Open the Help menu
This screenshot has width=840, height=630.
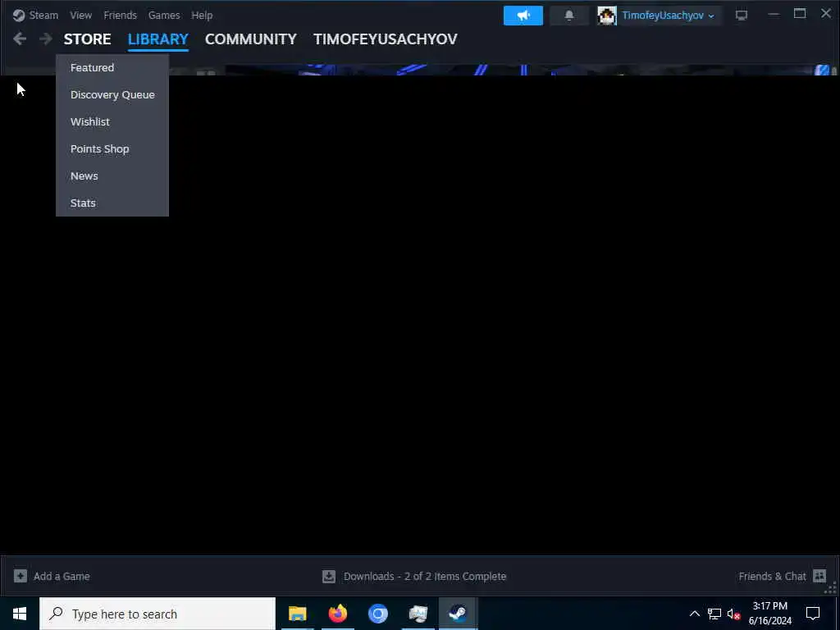click(x=202, y=15)
